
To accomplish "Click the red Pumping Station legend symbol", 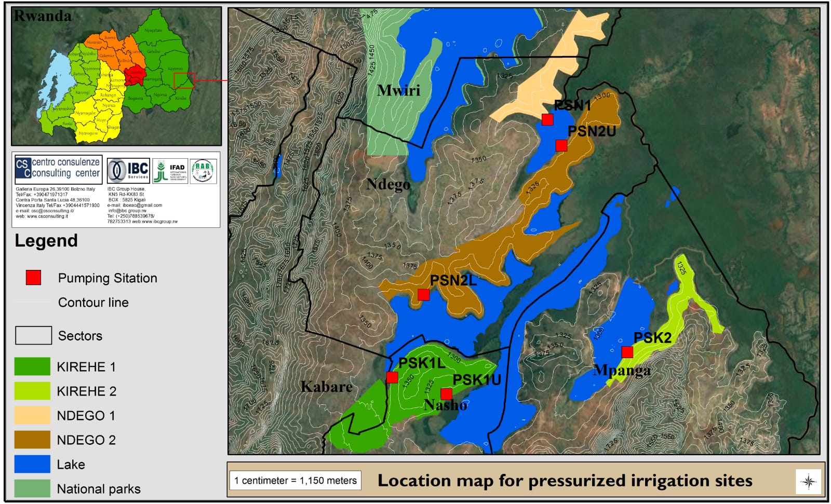I will 33,278.
